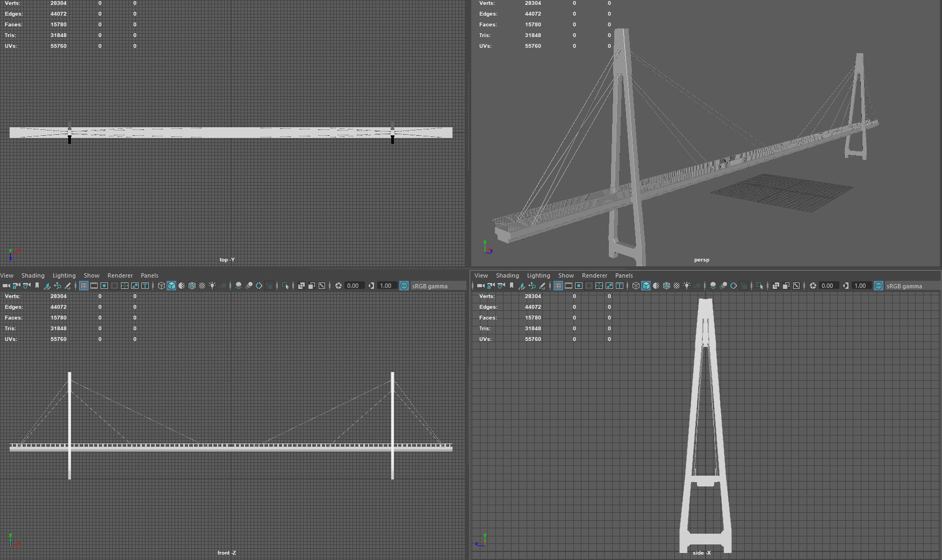Click Gamma 1.00 field in front panel

pyautogui.click(x=387, y=286)
